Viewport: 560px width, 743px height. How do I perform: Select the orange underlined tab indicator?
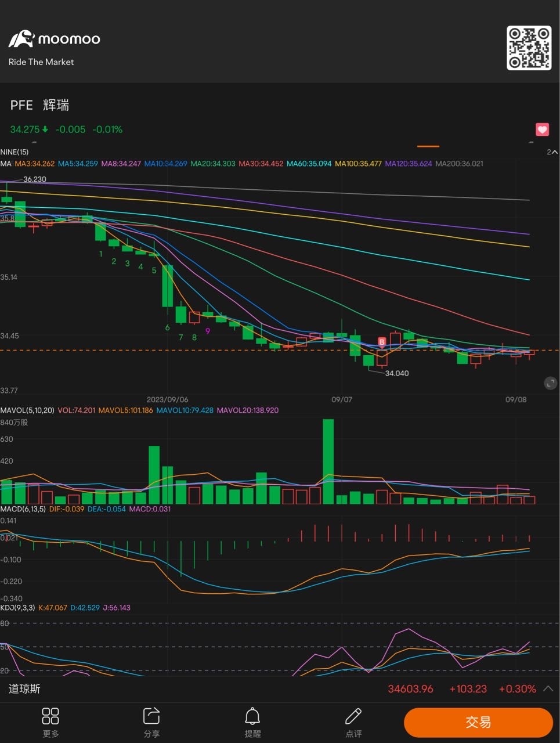pyautogui.click(x=428, y=146)
